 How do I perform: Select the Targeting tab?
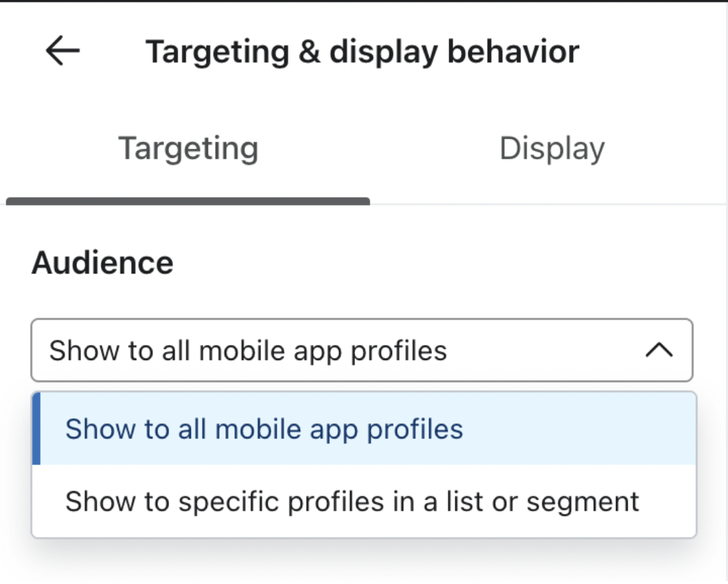(189, 148)
